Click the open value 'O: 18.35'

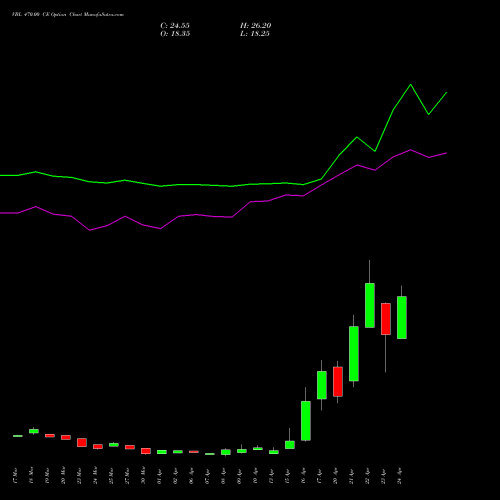click(175, 34)
